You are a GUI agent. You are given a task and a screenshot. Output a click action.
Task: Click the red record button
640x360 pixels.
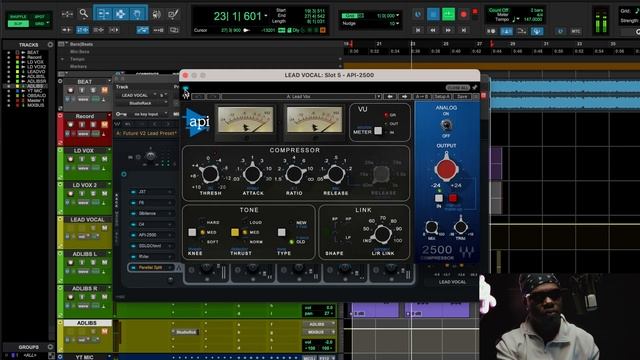[463, 15]
